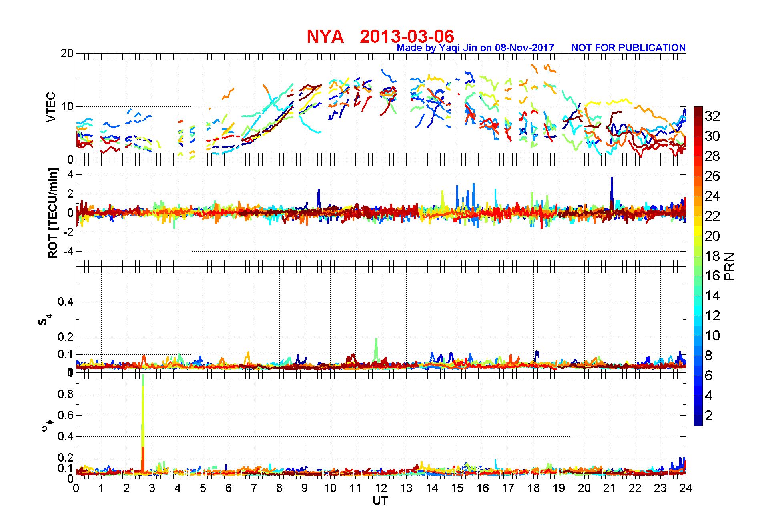The width and height of the screenshot is (762, 532).
Task: Click the red plot title "NYA 2013-03-06"
Action: click(x=380, y=36)
